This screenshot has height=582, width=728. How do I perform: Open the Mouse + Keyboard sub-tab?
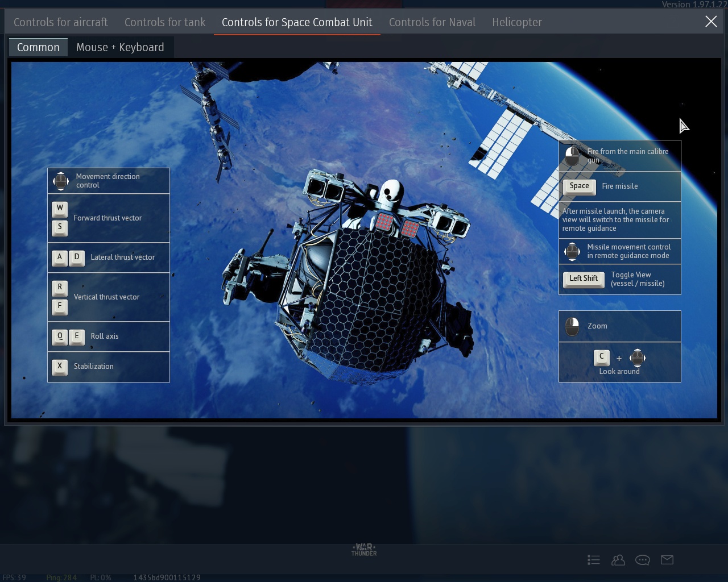(120, 47)
